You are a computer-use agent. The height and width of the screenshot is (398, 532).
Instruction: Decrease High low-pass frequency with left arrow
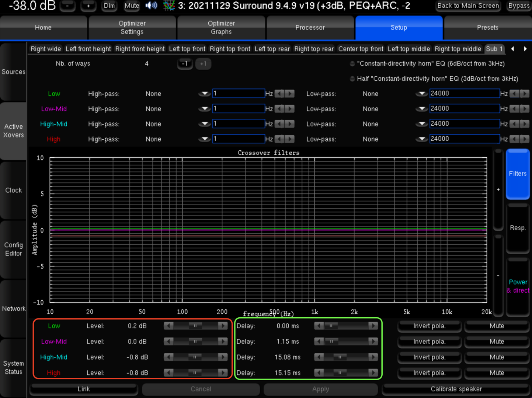(515, 139)
